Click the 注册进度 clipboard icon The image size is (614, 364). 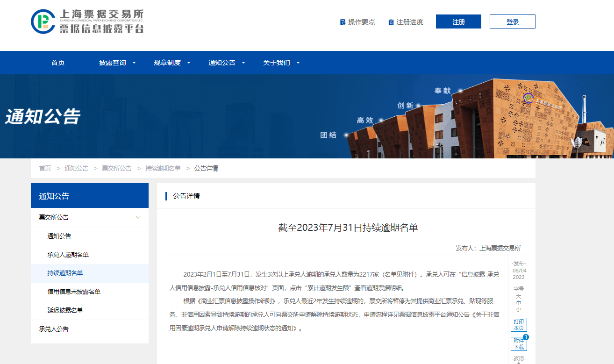coord(391,22)
